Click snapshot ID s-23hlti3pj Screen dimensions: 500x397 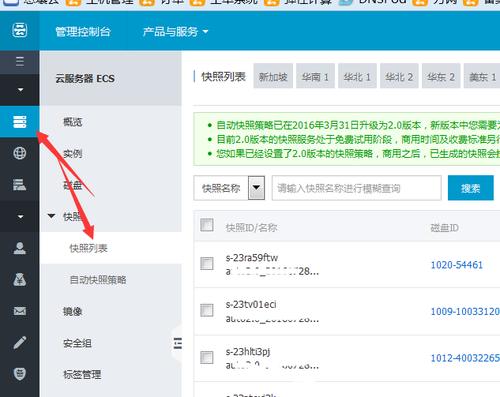(248, 352)
